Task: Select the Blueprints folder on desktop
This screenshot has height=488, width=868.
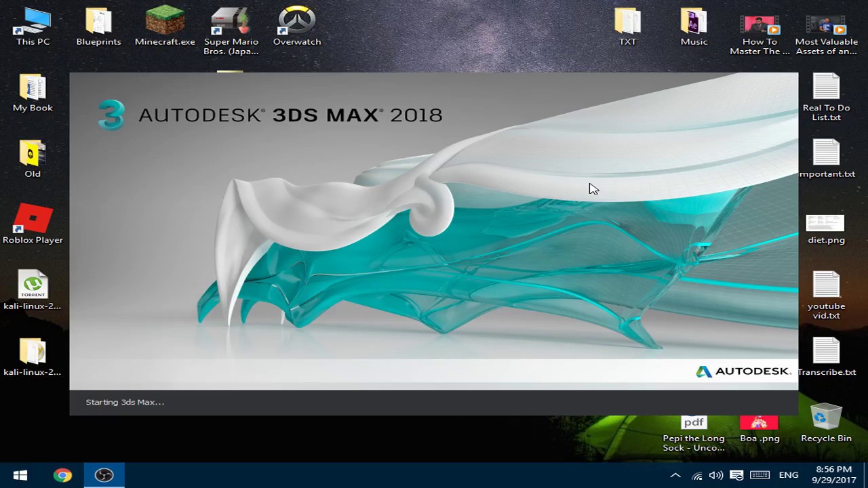Action: point(98,26)
